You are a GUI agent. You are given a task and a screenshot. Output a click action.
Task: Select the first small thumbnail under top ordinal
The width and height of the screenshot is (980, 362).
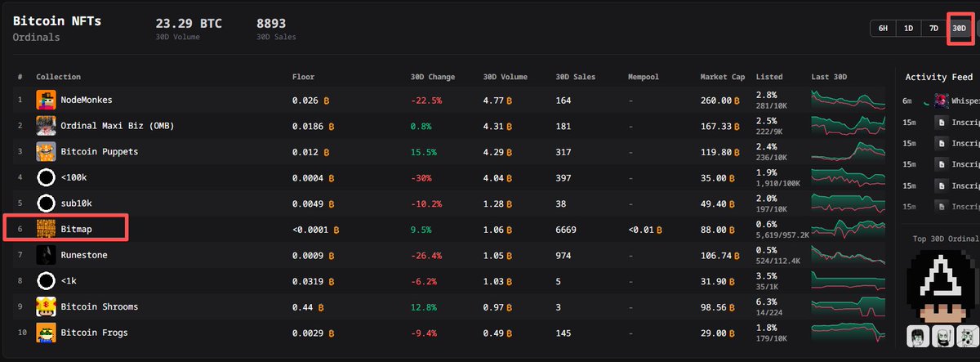917,335
